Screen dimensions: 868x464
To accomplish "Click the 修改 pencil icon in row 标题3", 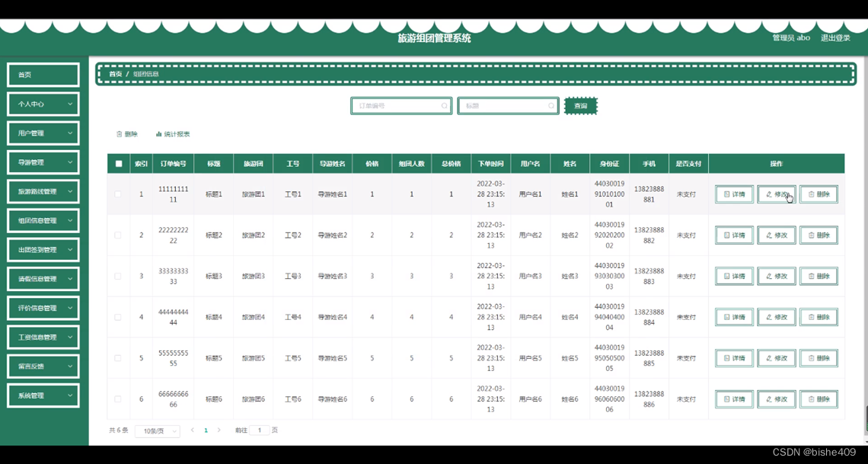I will (x=769, y=277).
